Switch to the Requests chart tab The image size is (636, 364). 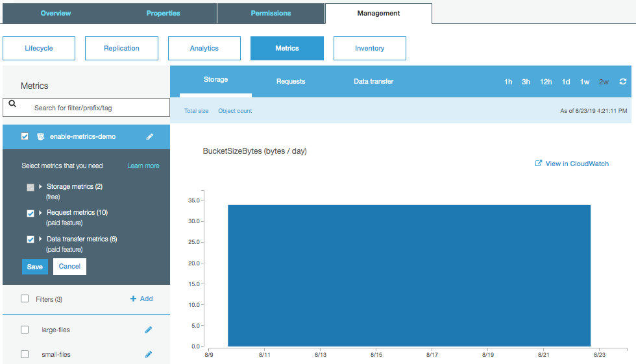click(291, 81)
